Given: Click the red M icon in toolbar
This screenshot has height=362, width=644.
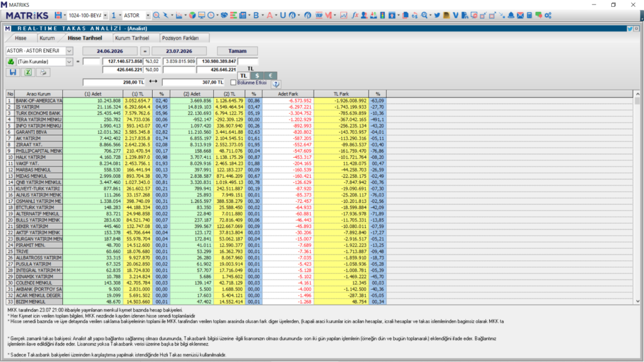Looking at the screenshot, I should (328, 15).
